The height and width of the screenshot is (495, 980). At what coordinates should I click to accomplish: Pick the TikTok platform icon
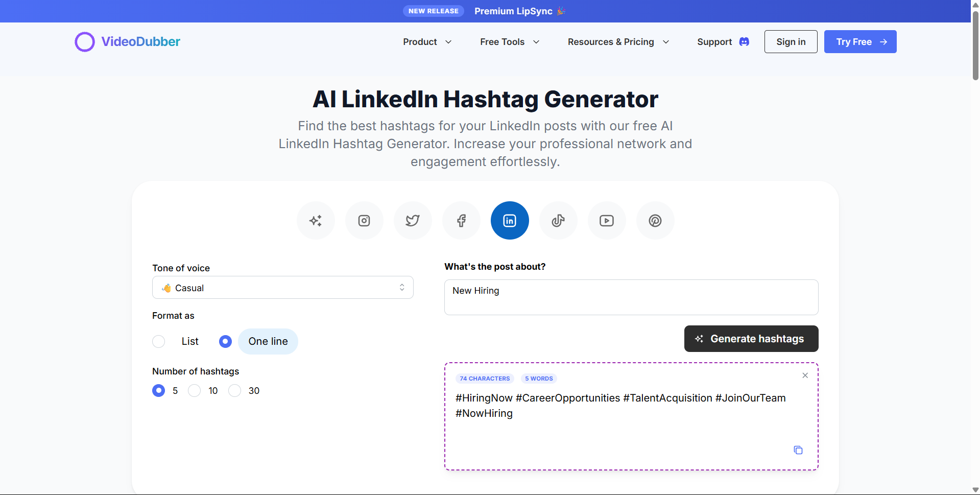[x=558, y=221]
